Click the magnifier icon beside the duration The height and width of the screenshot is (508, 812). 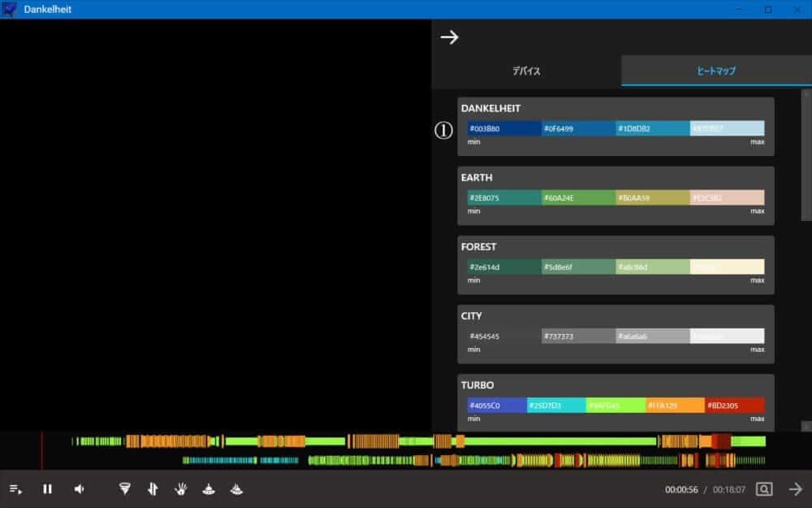(x=764, y=489)
